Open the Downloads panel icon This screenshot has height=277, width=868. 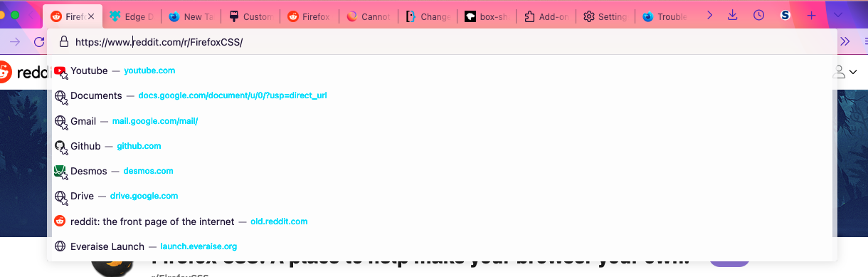coord(733,15)
